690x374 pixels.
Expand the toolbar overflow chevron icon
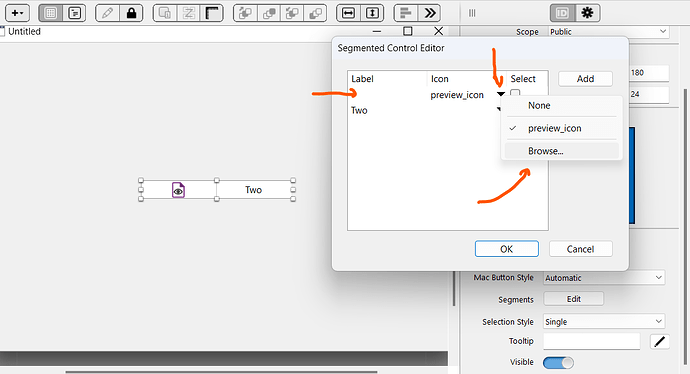tap(429, 13)
